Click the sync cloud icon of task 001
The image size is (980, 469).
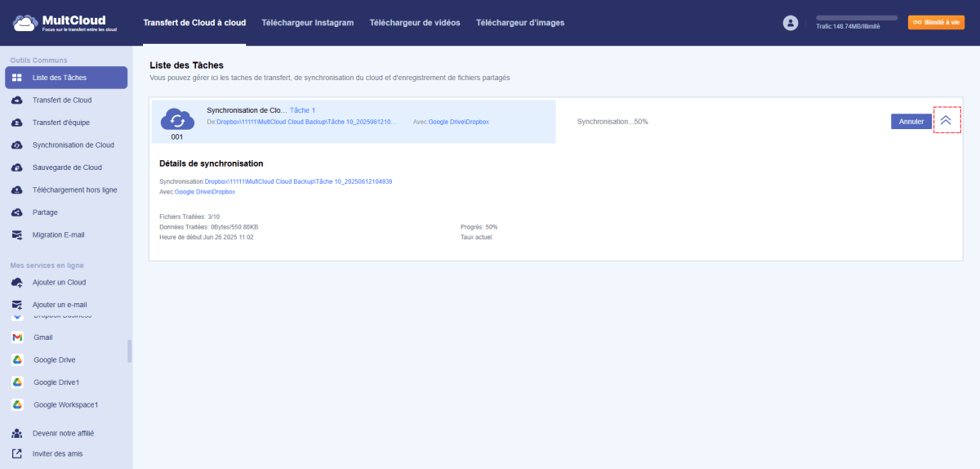point(177,119)
